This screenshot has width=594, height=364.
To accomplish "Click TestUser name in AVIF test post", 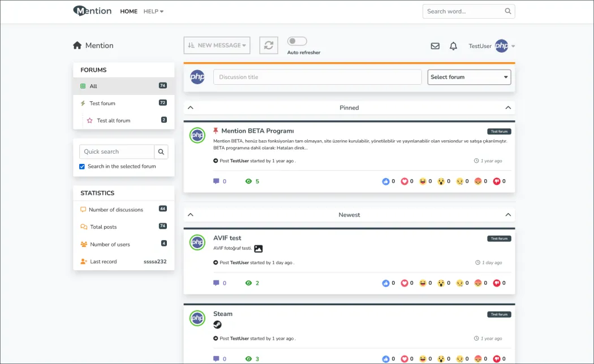I will [x=239, y=263].
